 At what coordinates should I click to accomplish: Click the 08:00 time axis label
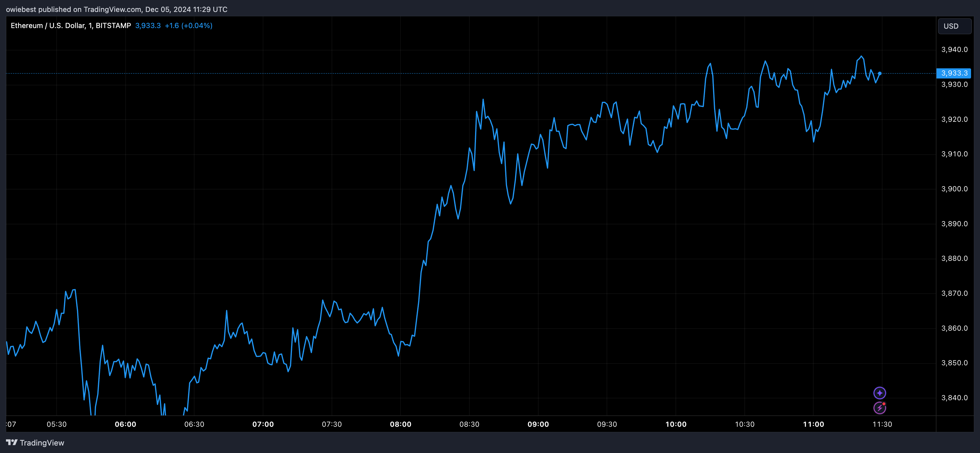pyautogui.click(x=401, y=424)
